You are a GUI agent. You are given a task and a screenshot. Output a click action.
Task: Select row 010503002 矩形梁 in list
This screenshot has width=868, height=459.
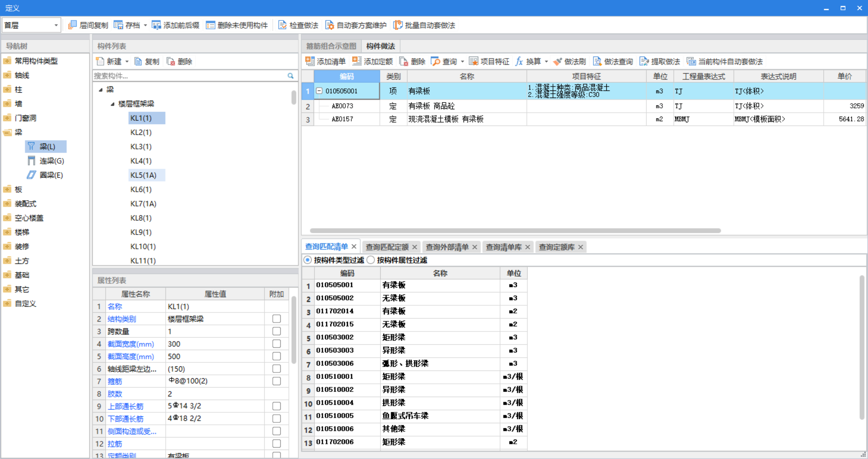[414, 337]
